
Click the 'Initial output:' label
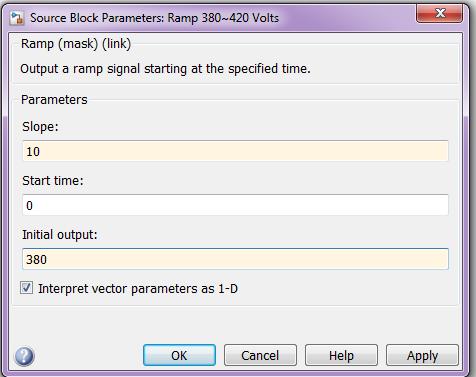(60, 235)
